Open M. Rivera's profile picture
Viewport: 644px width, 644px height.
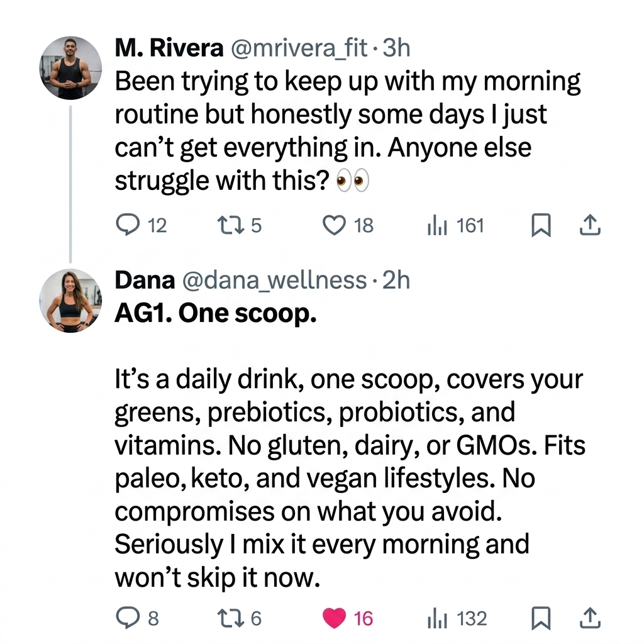[x=70, y=68]
